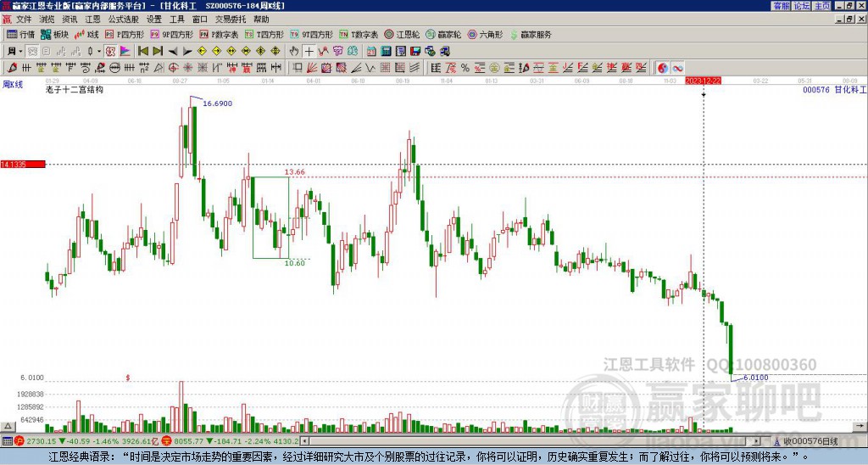868x465 pixels.
Task: Expand the period (月) dropdown arrow
Action: click(20, 52)
